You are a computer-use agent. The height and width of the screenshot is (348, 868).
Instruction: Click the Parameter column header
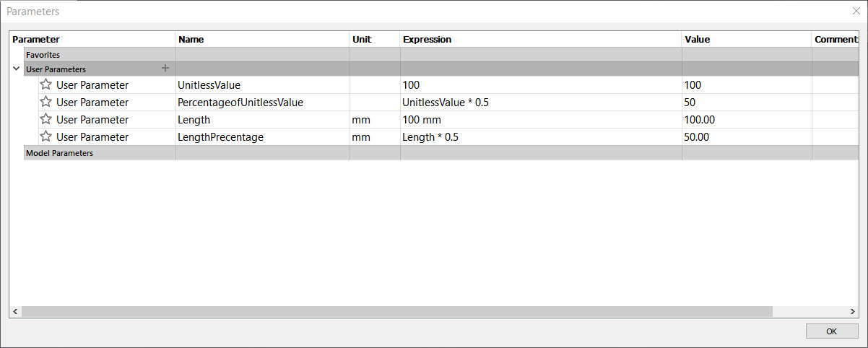pos(92,40)
